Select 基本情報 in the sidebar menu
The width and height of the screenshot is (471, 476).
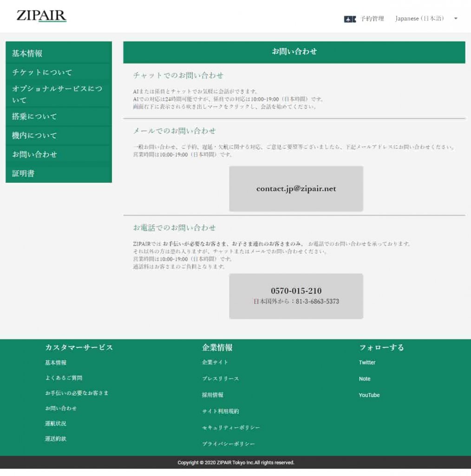[x=59, y=53]
